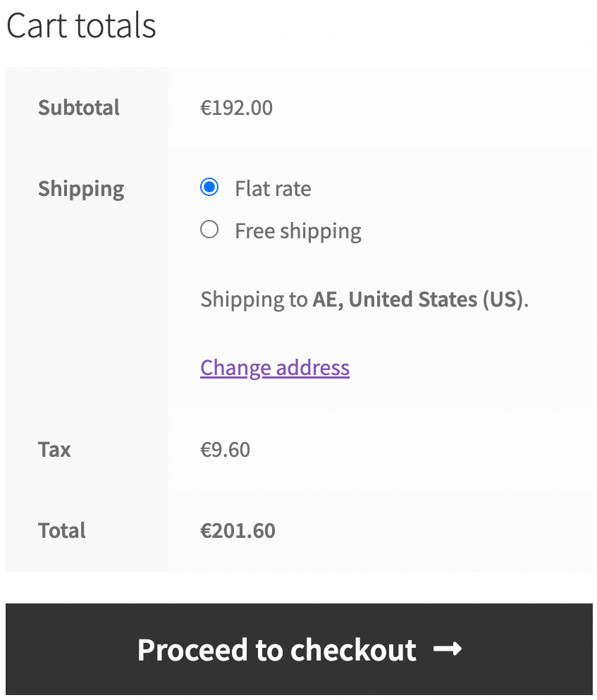Click the selected Flat rate radio circle
The image size is (597, 700).
(209, 188)
